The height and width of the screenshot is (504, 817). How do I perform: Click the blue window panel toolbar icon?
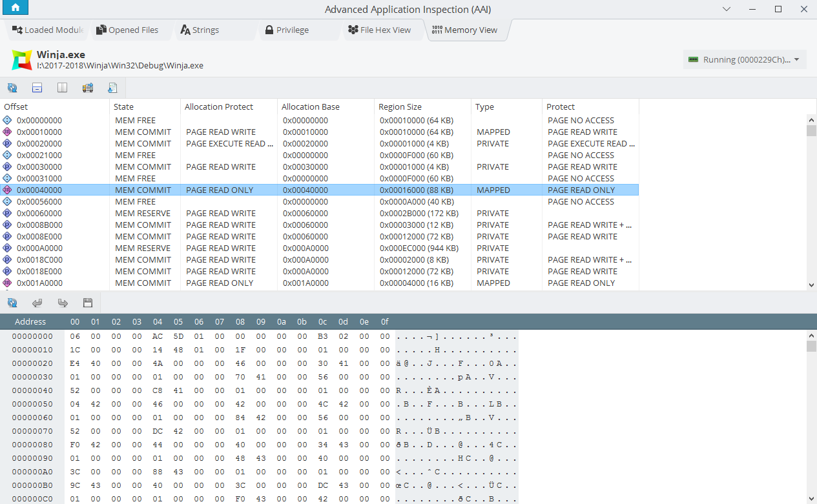click(x=37, y=88)
